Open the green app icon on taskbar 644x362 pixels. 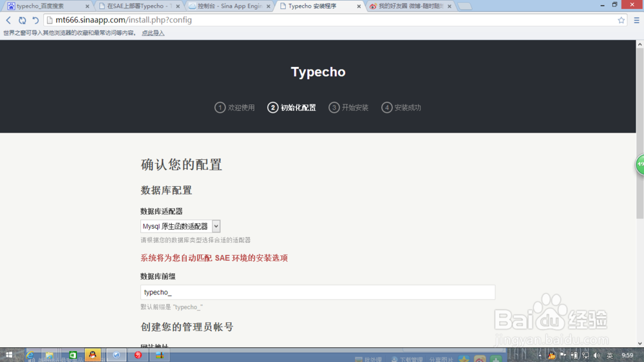click(x=73, y=355)
